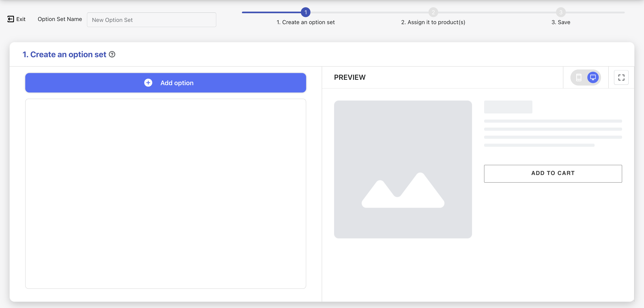Viewport: 644px width, 308px height.
Task: Switch preview to desktop monitor view
Action: (593, 77)
